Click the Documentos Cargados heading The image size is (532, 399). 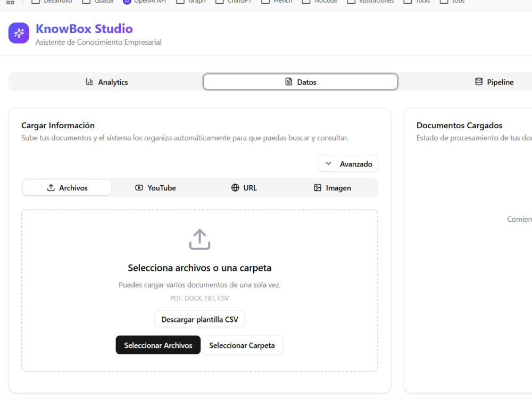(460, 125)
